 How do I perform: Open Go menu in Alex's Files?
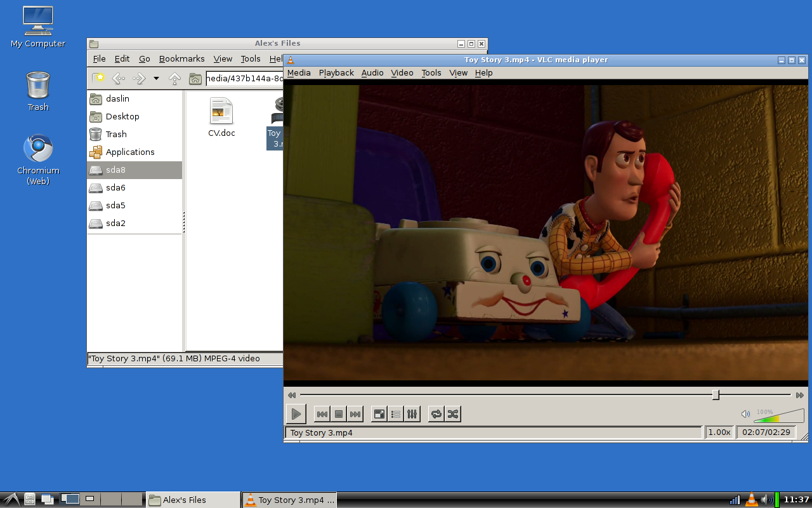click(145, 58)
